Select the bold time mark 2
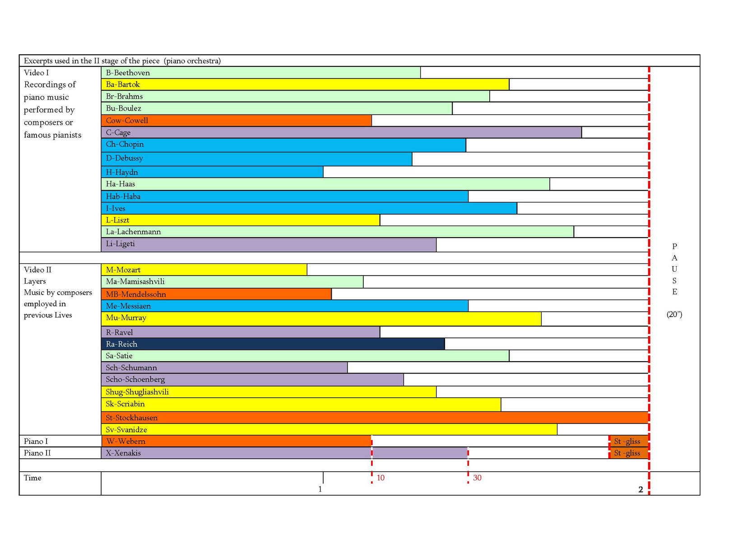 640,490
